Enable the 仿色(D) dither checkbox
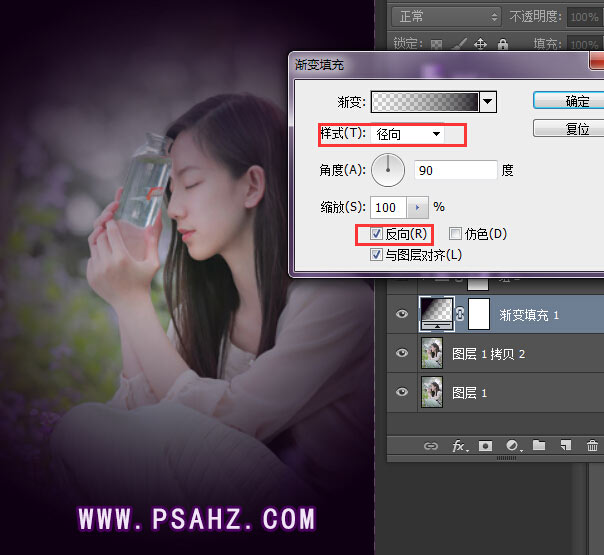Screen dimensions: 604x555 pyautogui.click(x=456, y=235)
